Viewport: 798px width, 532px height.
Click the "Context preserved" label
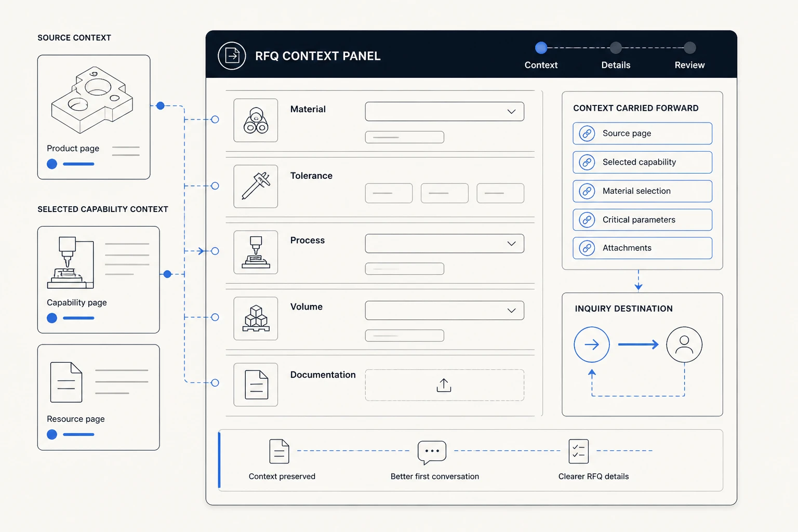click(x=282, y=476)
